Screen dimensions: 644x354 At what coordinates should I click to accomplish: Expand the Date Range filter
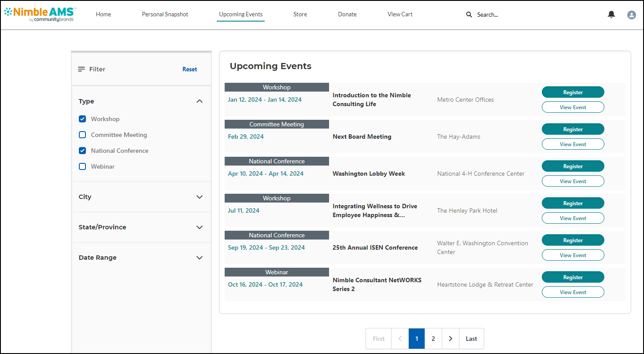(199, 258)
